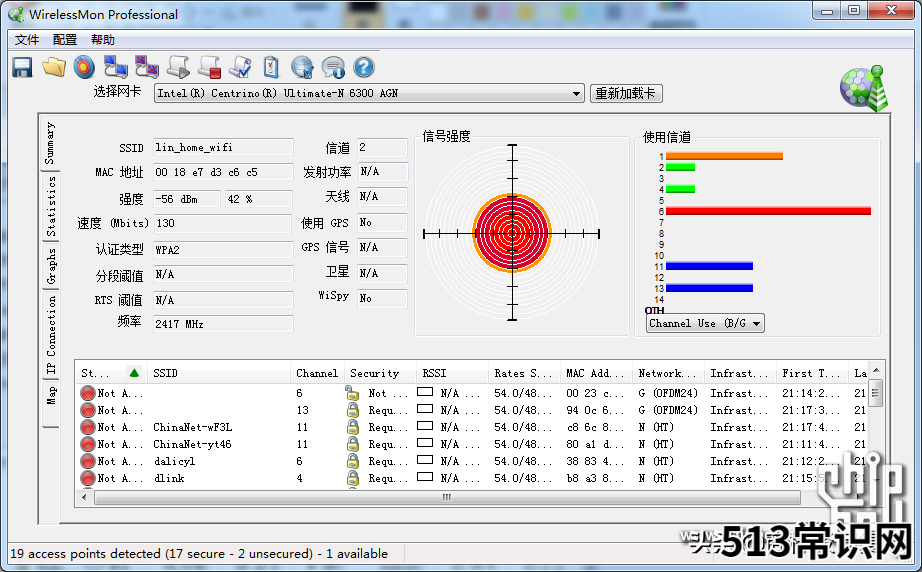Viewport: 922px width, 572px height.
Task: Switch to the Summary side tab
Action: (x=51, y=143)
